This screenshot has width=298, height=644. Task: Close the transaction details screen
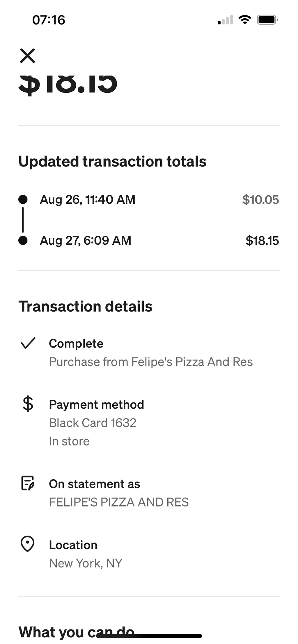click(27, 56)
